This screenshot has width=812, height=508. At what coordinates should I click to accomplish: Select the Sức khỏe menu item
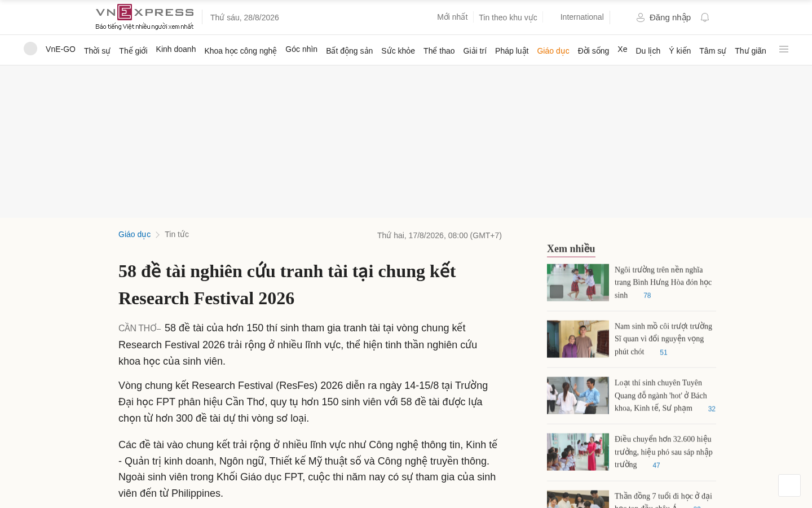398,51
